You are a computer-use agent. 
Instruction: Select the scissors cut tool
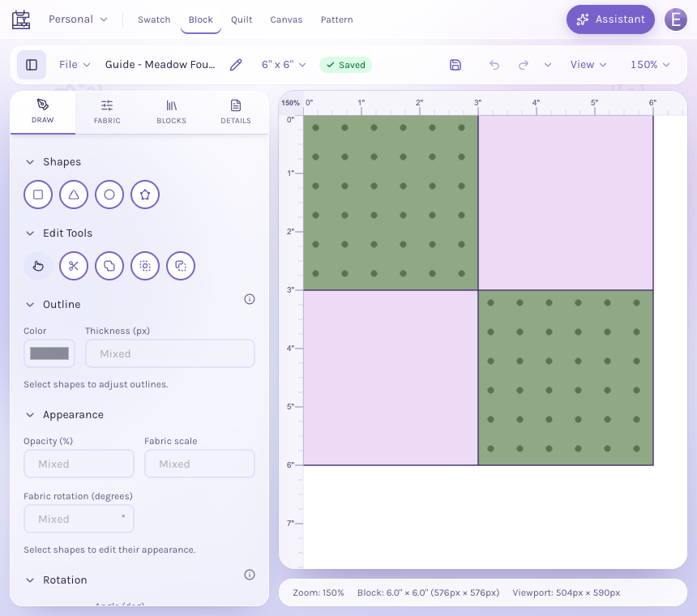[x=74, y=266]
